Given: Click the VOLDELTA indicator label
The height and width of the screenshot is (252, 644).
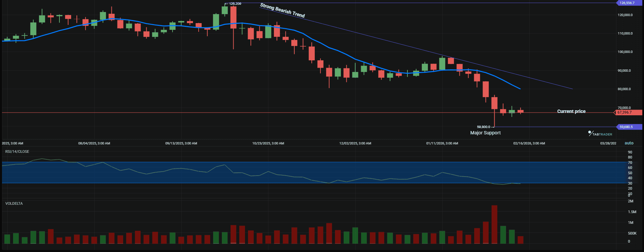Looking at the screenshot, I should (x=14, y=203).
